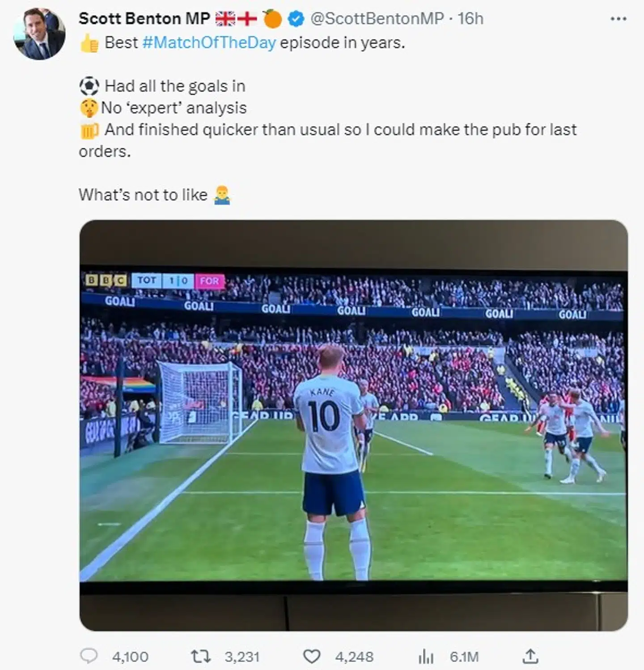Open the view analytics bar-chart icon

(x=426, y=657)
